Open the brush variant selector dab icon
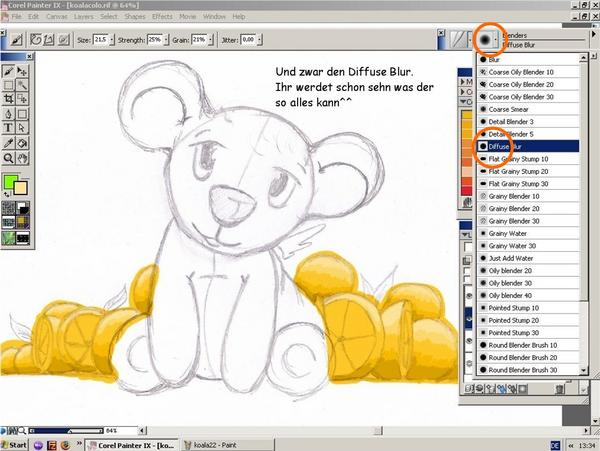The width and height of the screenshot is (600, 451). [x=485, y=39]
